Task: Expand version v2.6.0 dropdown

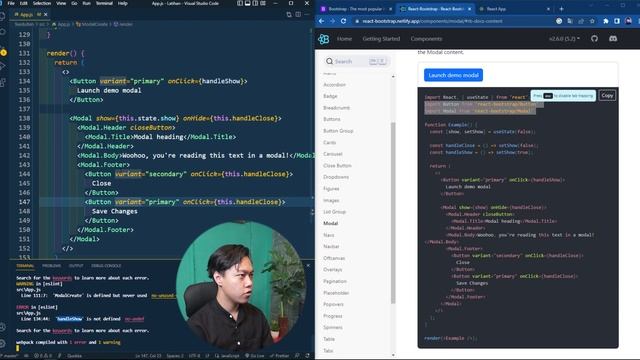Action: [x=564, y=39]
